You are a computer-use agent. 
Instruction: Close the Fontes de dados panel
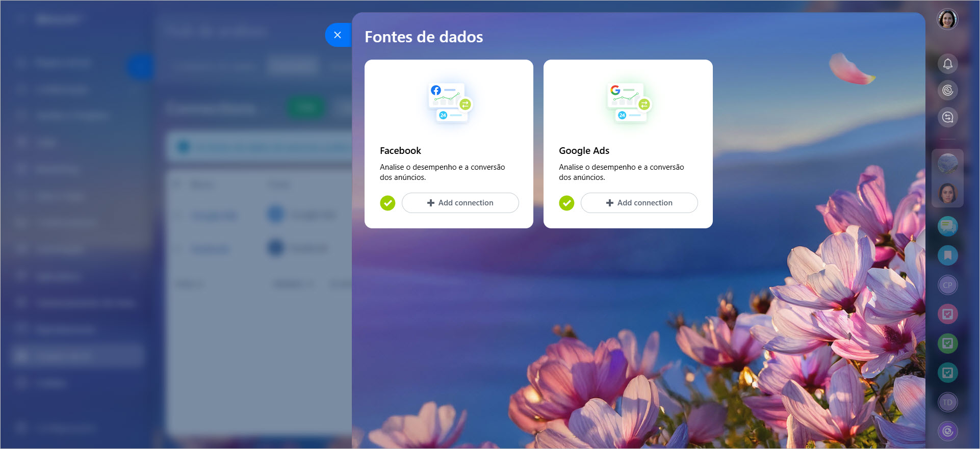coord(338,35)
